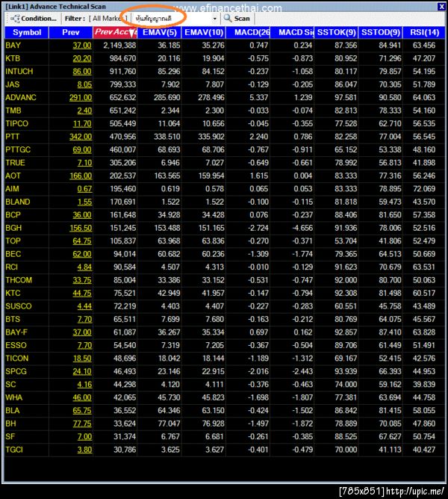The width and height of the screenshot is (448, 499).
Task: Select the RCI symbol
Action: 11,267
